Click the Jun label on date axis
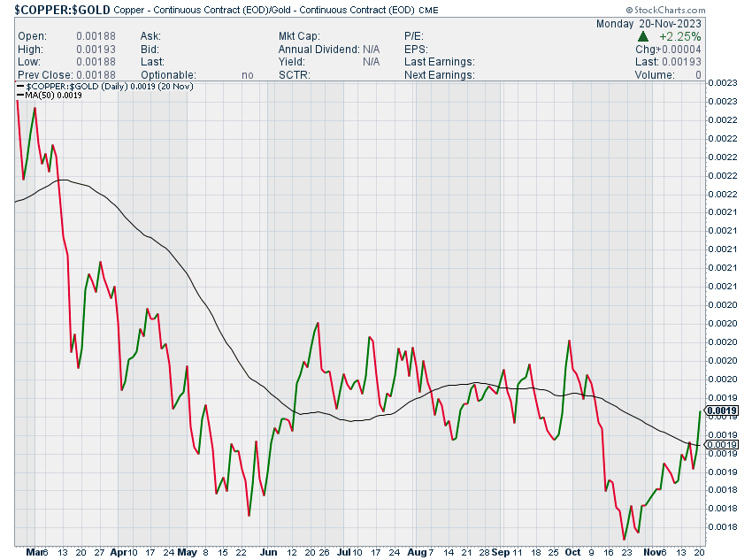This screenshot has height=560, width=752. tap(269, 552)
